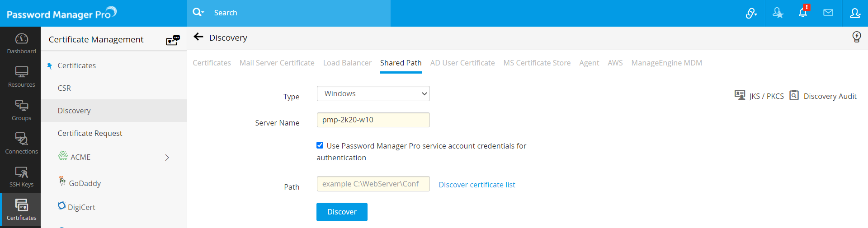The height and width of the screenshot is (228, 868).
Task: Click the DigiCert logo icon
Action: 61,205
